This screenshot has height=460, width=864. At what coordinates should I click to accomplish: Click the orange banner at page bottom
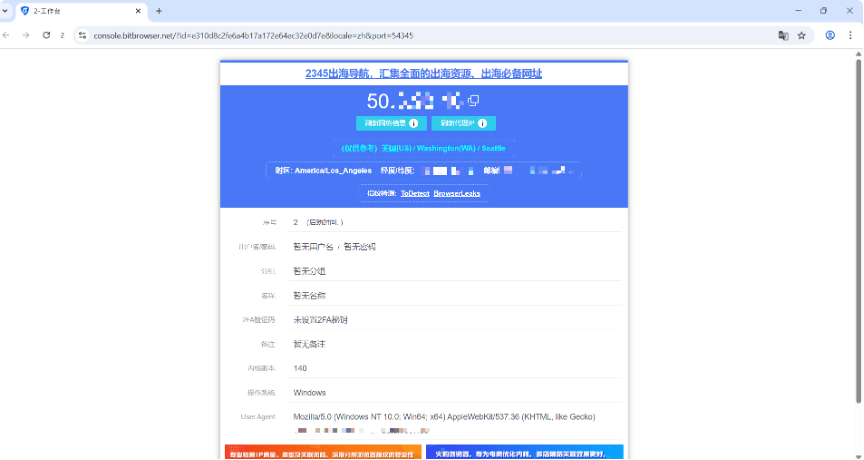(x=322, y=452)
